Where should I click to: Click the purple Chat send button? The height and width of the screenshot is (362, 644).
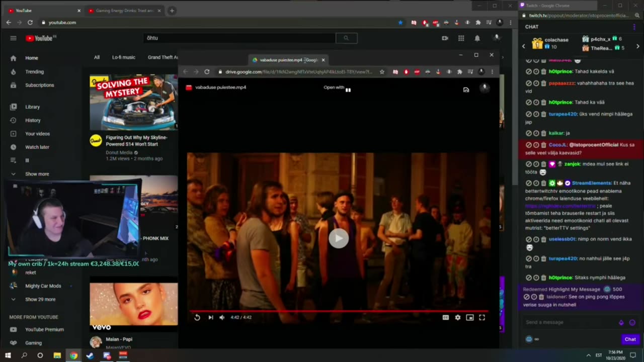pos(630,339)
